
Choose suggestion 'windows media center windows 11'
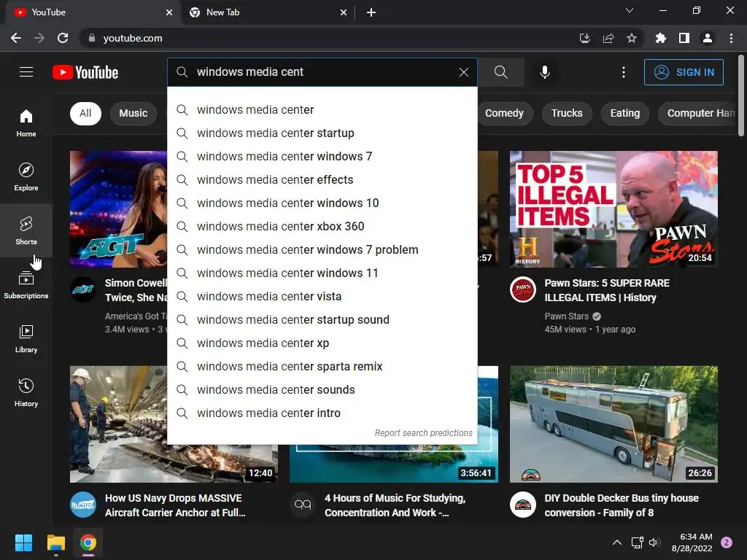pos(322,273)
